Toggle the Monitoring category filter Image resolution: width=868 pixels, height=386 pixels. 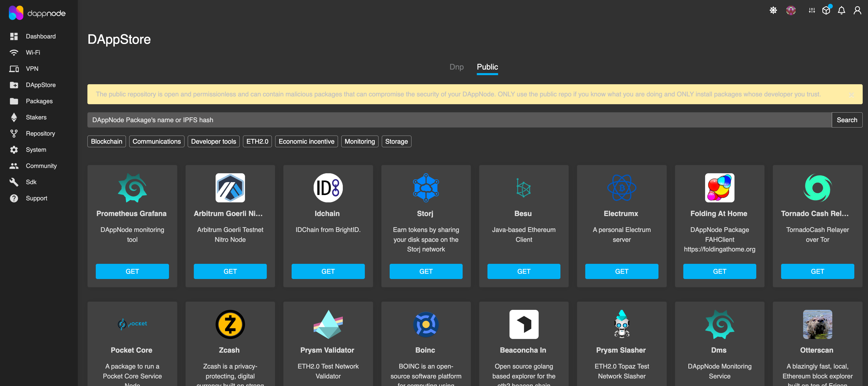tap(360, 141)
